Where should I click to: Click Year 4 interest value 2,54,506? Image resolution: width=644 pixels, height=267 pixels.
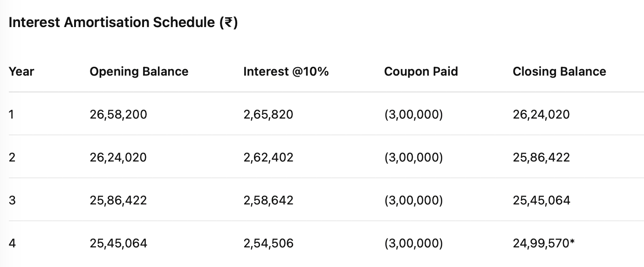268,243
